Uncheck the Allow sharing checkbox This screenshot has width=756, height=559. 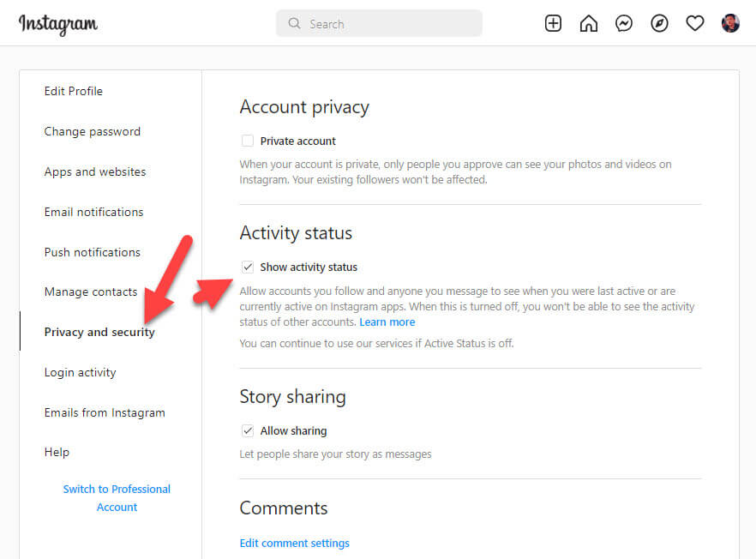click(248, 430)
